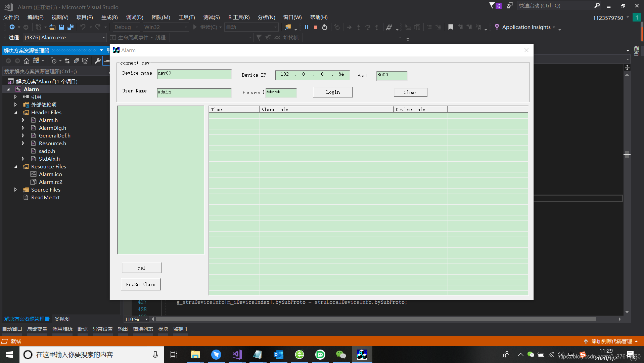Click the bookmark icon in the toolbar
The width and height of the screenshot is (644, 363).
451,27
